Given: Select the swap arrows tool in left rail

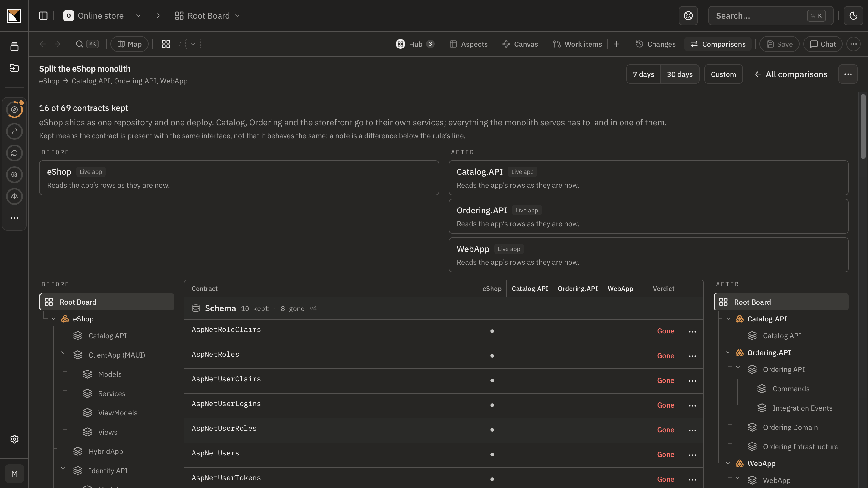Looking at the screenshot, I should coord(14,131).
